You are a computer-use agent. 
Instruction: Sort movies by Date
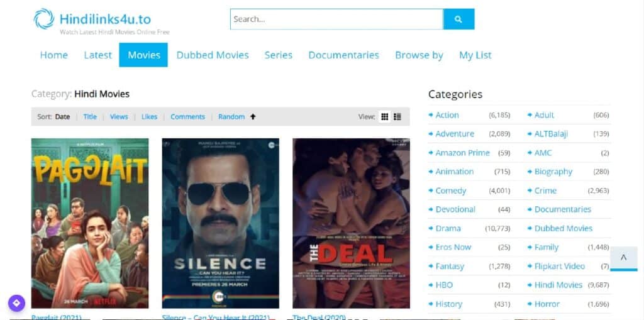tap(62, 117)
